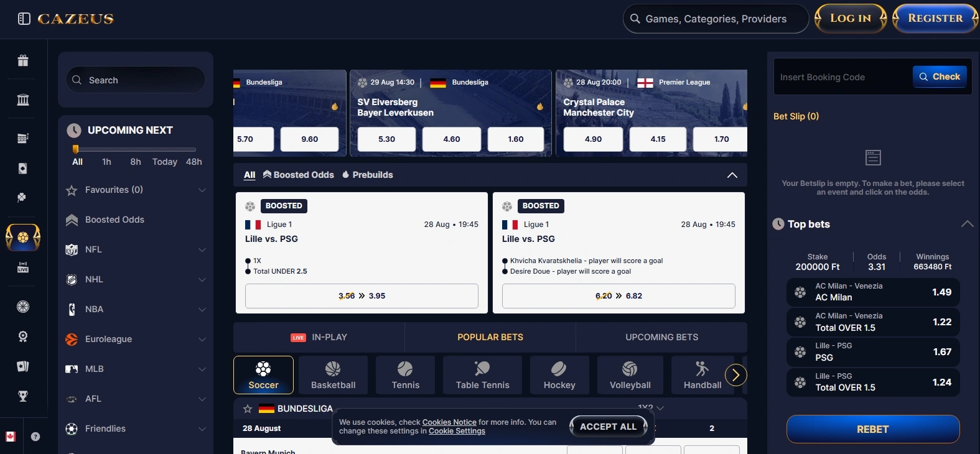Open the Cookies Notice link
Screen dimensions: 980x454
(449, 422)
